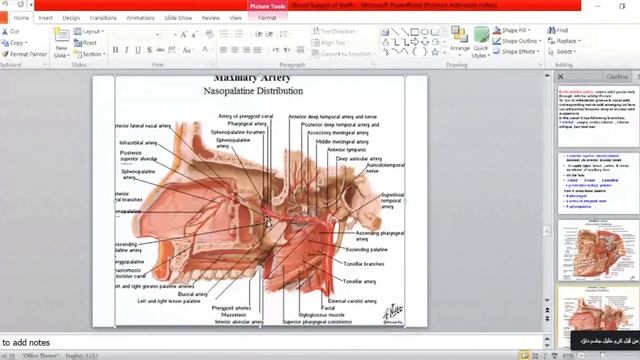The width and height of the screenshot is (640, 360).
Task: Open the Section dropdown
Action: point(90,54)
